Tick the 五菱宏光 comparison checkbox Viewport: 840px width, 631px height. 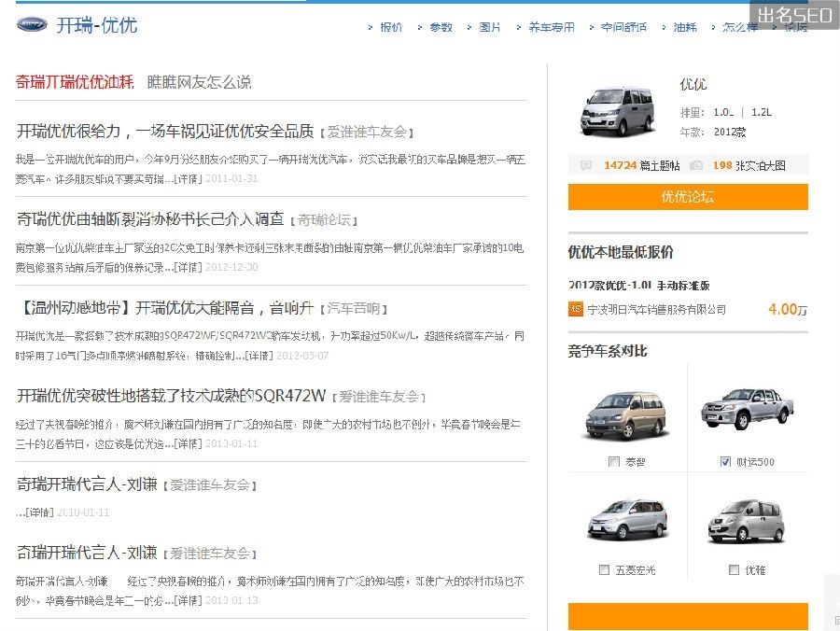click(x=604, y=570)
